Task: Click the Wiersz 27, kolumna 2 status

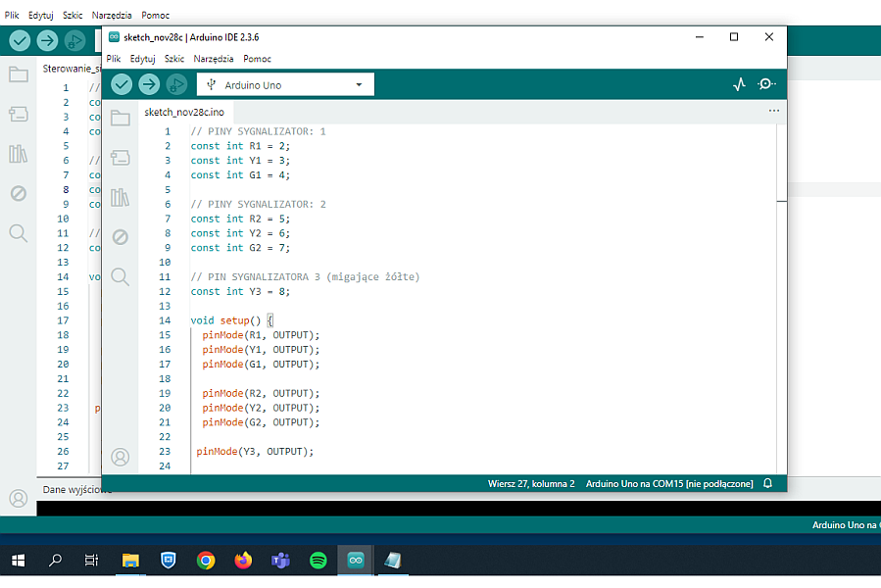Action: [531, 484]
